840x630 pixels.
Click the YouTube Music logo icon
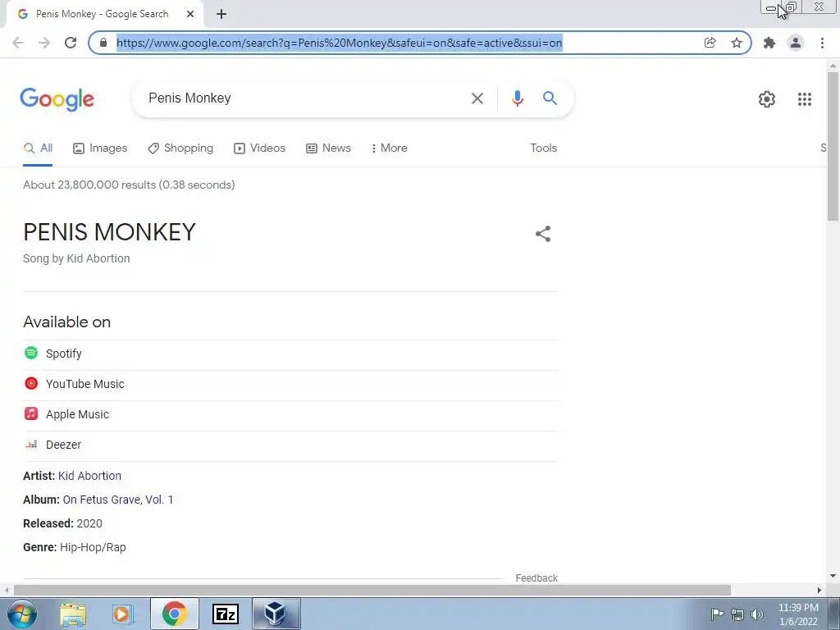click(x=31, y=384)
